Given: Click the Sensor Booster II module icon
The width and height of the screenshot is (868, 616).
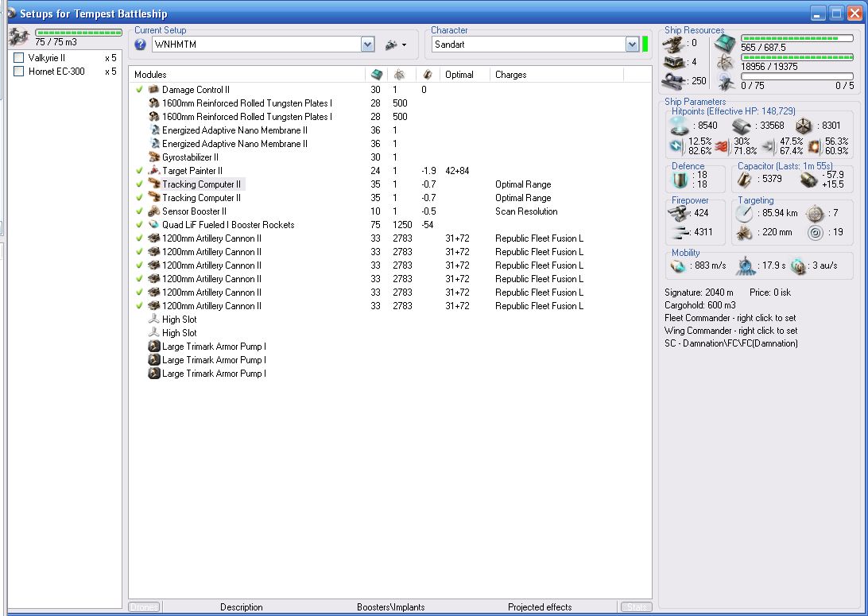Looking at the screenshot, I should [x=154, y=211].
